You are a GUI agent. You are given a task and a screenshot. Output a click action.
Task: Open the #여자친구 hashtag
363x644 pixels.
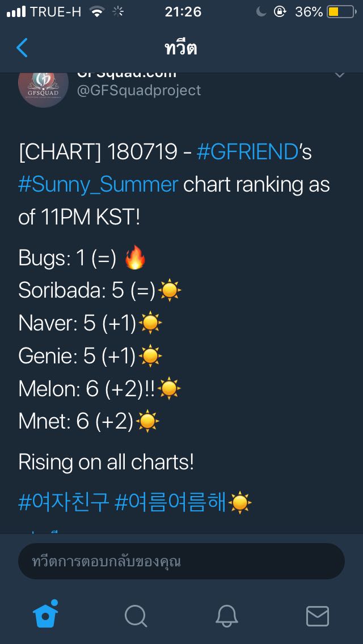(64, 502)
